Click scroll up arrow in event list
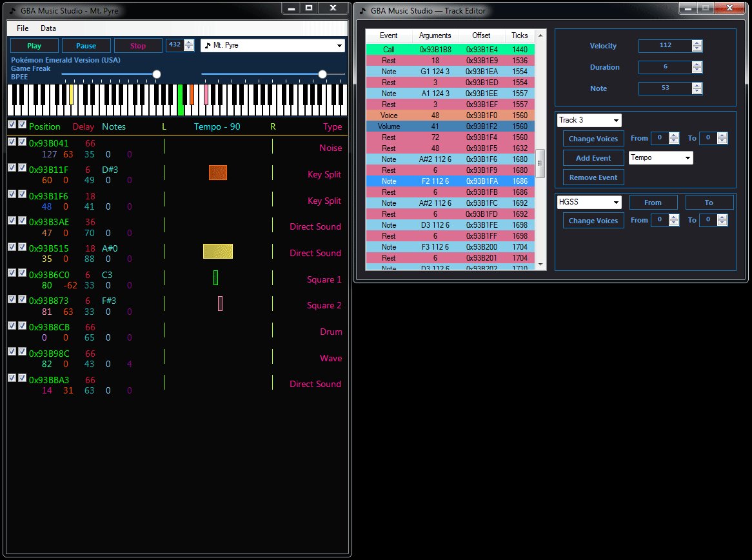Image resolution: width=752 pixels, height=560 pixels. (x=540, y=35)
